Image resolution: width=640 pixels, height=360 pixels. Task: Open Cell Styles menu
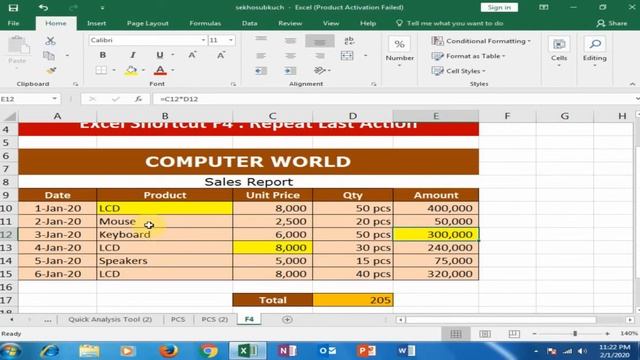click(x=459, y=71)
